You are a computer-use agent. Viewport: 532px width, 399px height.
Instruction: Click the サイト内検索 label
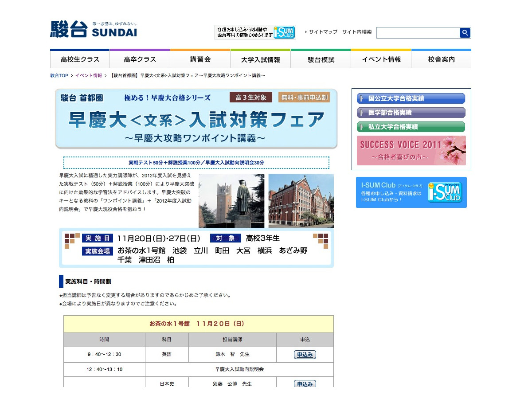click(357, 32)
